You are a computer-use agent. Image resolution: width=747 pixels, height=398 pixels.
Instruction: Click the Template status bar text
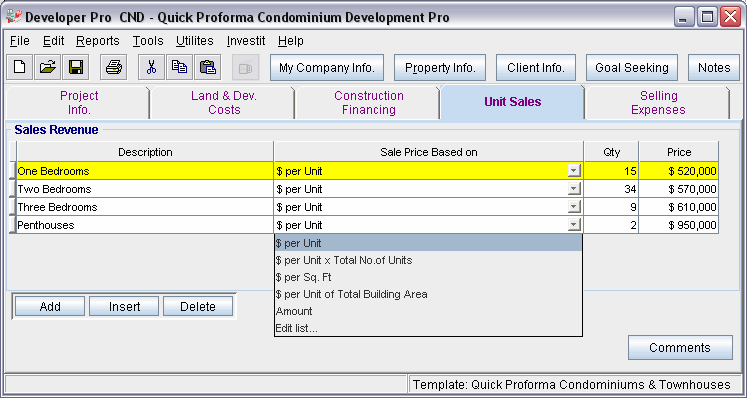[572, 385]
